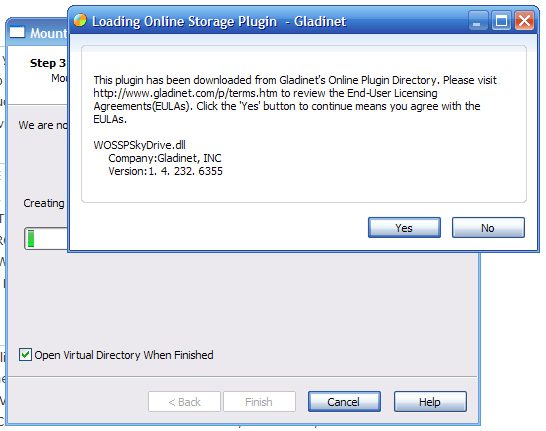Click the Version:1. 4. 232. 6355 line
The width and height of the screenshot is (546, 431).
point(165,171)
